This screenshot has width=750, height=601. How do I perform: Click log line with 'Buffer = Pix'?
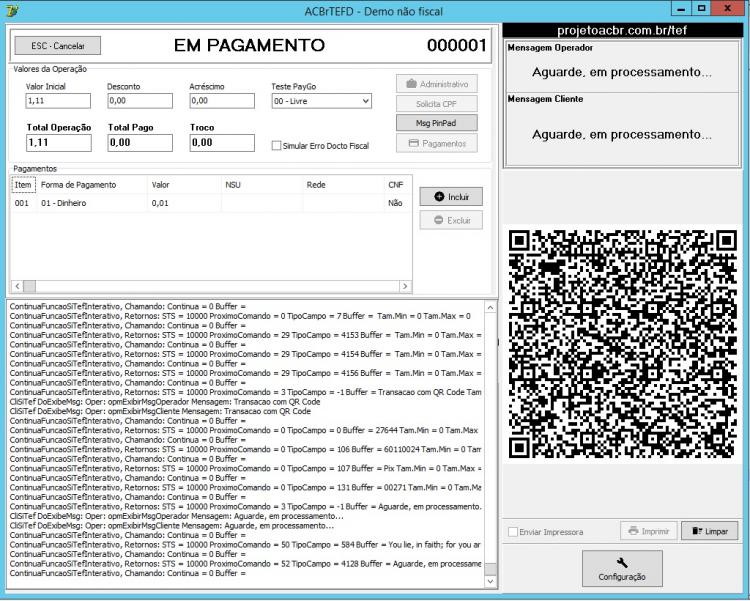[245, 468]
